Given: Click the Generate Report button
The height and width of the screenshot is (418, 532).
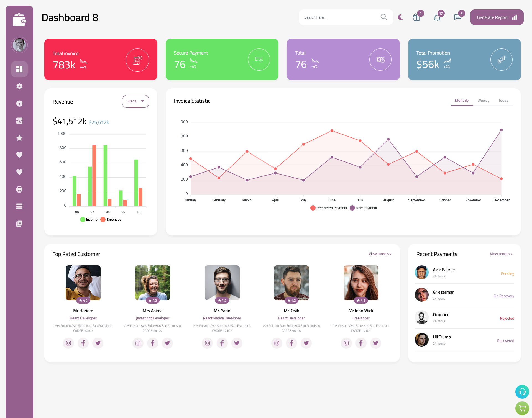Looking at the screenshot, I should click(496, 17).
